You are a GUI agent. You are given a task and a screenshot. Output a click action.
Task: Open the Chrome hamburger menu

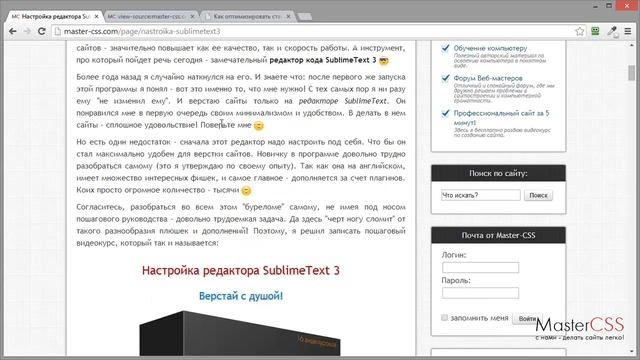coord(628,31)
